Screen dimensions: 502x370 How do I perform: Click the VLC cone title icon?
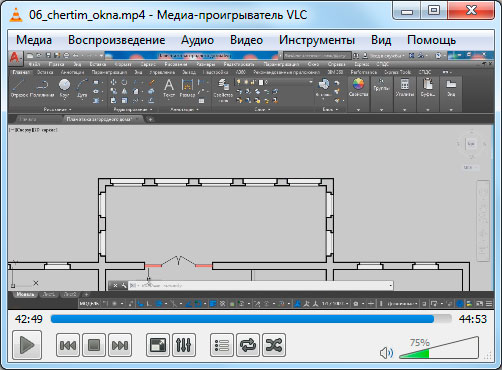(x=16, y=15)
